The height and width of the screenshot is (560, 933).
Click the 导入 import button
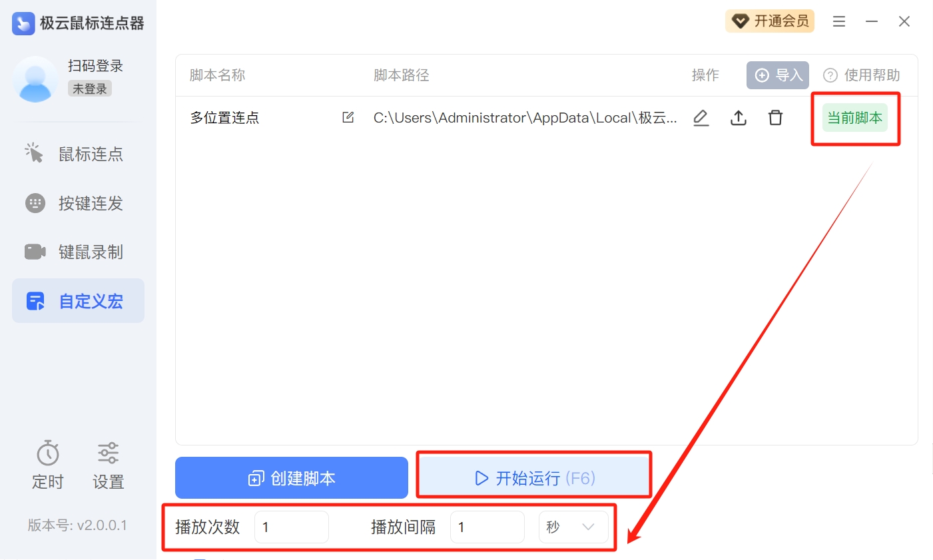[778, 75]
